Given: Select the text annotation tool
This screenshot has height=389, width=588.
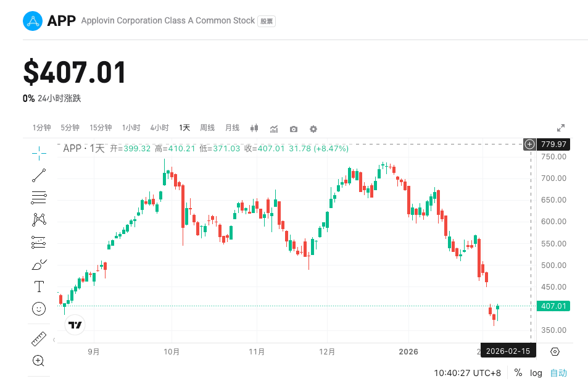Looking at the screenshot, I should pyautogui.click(x=39, y=287).
